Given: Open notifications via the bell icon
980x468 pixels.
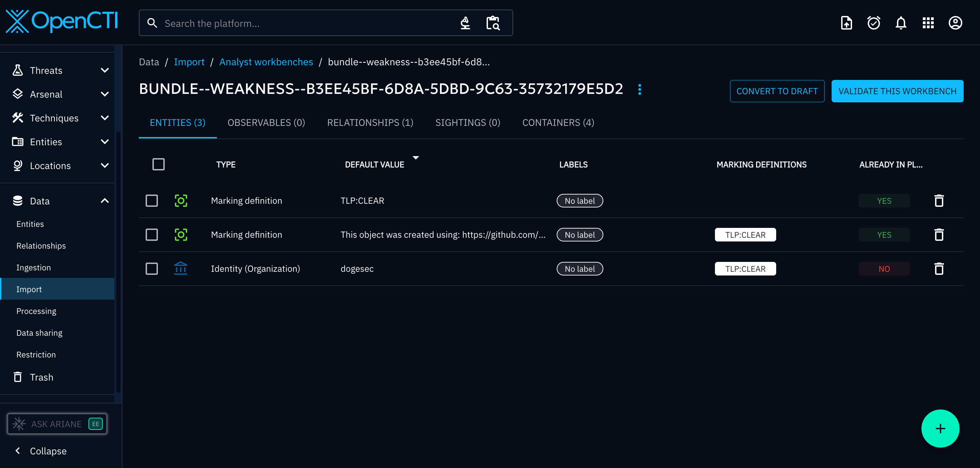Looking at the screenshot, I should point(901,23).
